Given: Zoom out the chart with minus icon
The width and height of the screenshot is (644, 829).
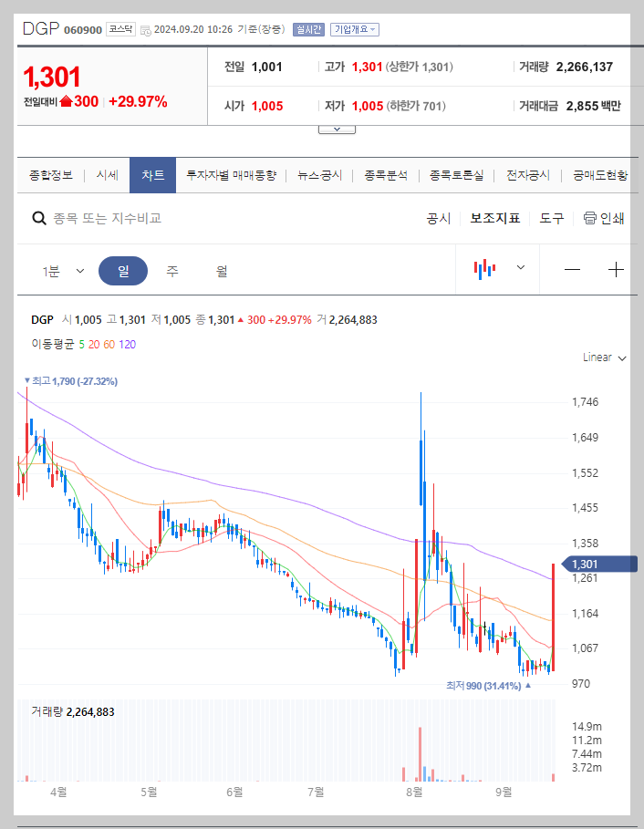Looking at the screenshot, I should click(572, 269).
